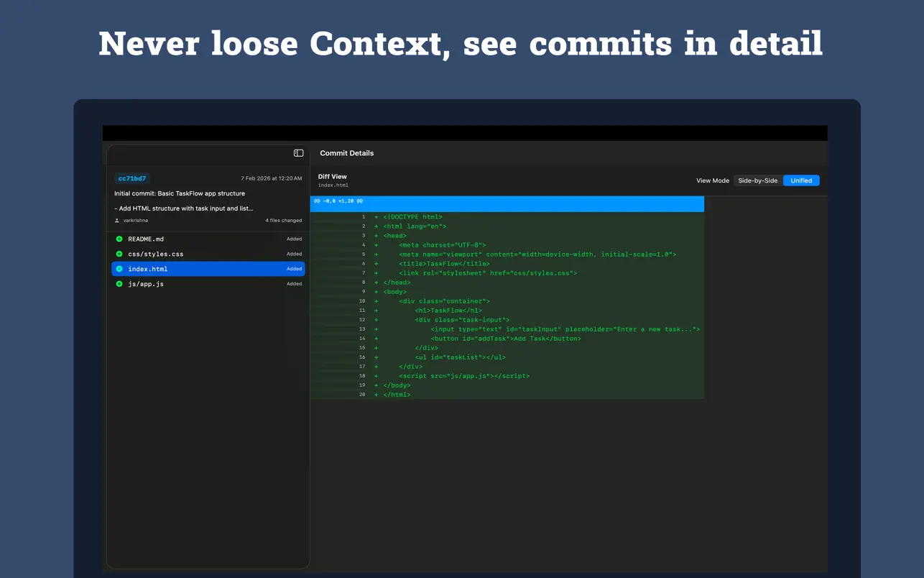Click line number 9 in diff gutter
The height and width of the screenshot is (578, 924).
(364, 292)
